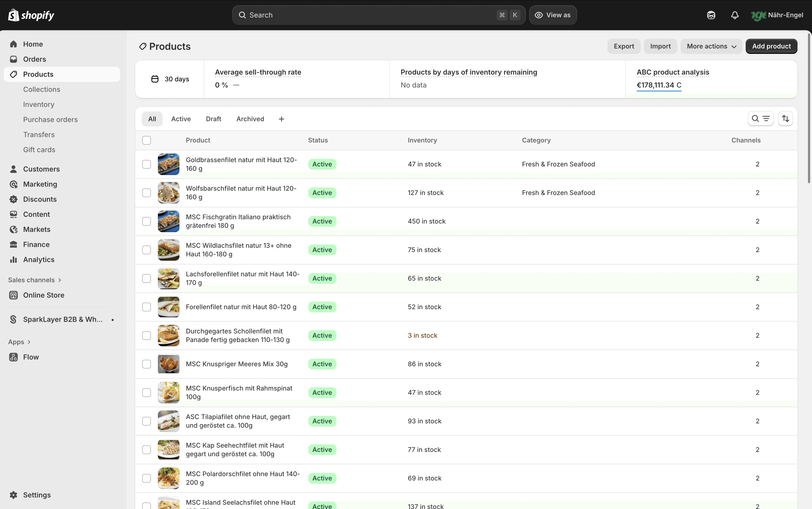Screen dimensions: 812x509
Task: Open the sort products button
Action: pyautogui.click(x=785, y=118)
